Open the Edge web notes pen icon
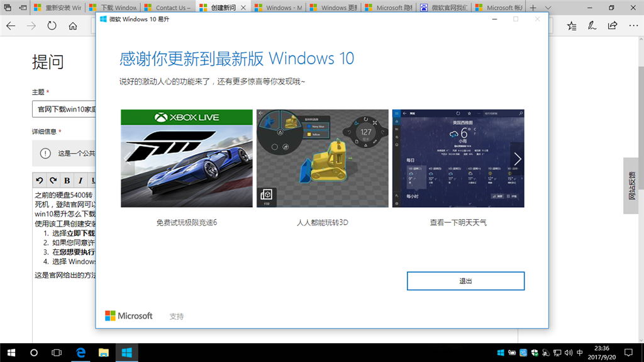 coord(592,26)
